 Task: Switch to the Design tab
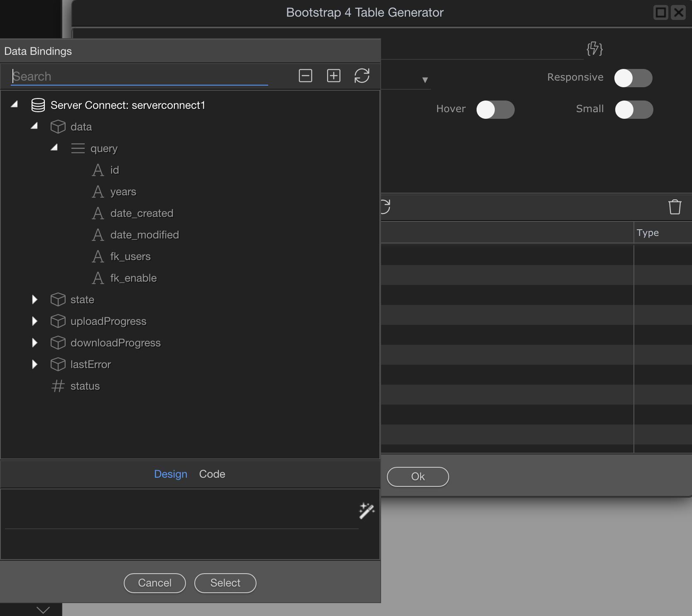tap(170, 474)
